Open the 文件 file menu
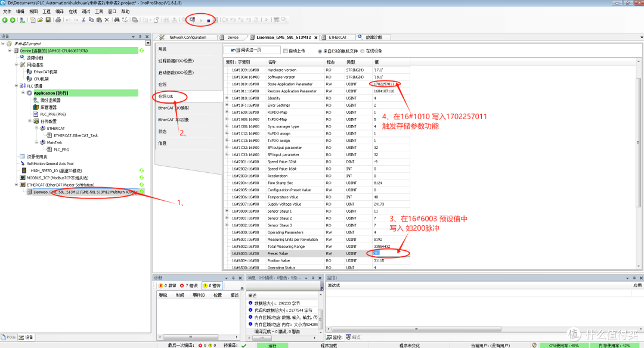 pyautogui.click(x=7, y=11)
